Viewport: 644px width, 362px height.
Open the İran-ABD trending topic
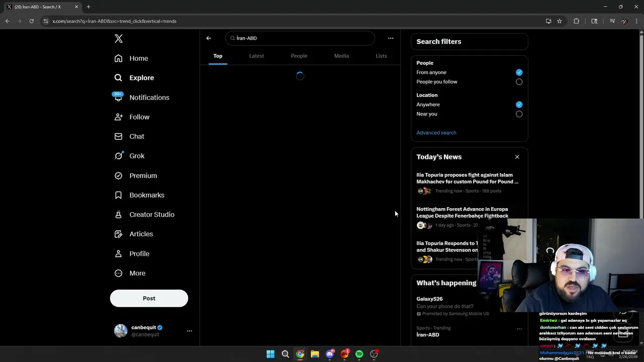point(428,335)
